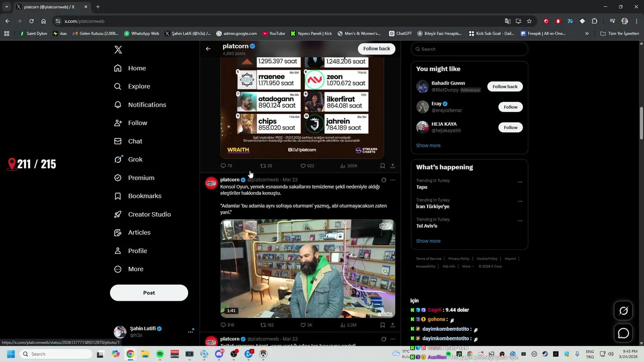644x362 pixels.
Task: Open Spotify from the taskbar
Action: click(160, 354)
